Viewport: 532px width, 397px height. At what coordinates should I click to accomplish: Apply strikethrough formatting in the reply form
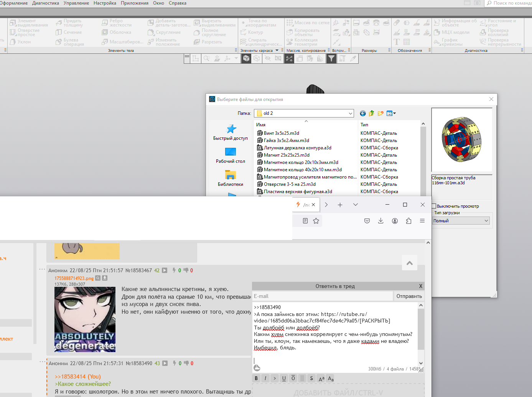pyautogui.click(x=311, y=378)
